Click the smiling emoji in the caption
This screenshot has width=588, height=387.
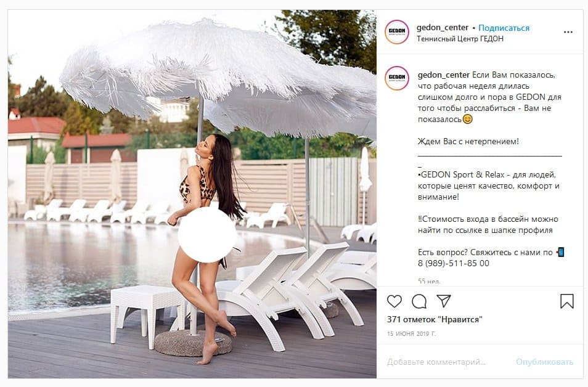pos(467,120)
